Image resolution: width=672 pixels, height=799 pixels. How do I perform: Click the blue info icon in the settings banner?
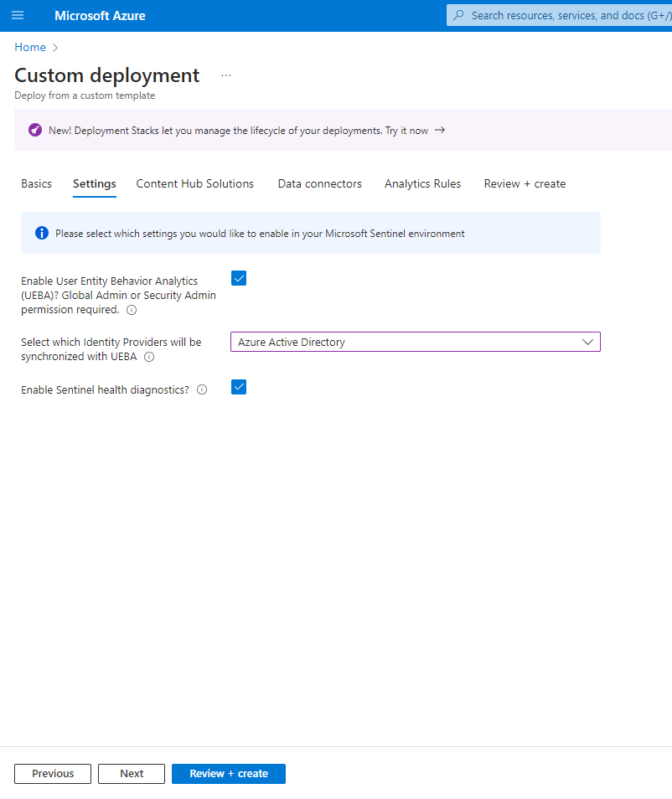tap(42, 233)
